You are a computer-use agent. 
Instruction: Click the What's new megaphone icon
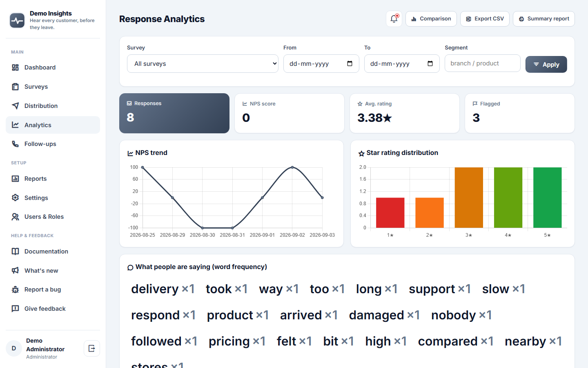click(15, 271)
